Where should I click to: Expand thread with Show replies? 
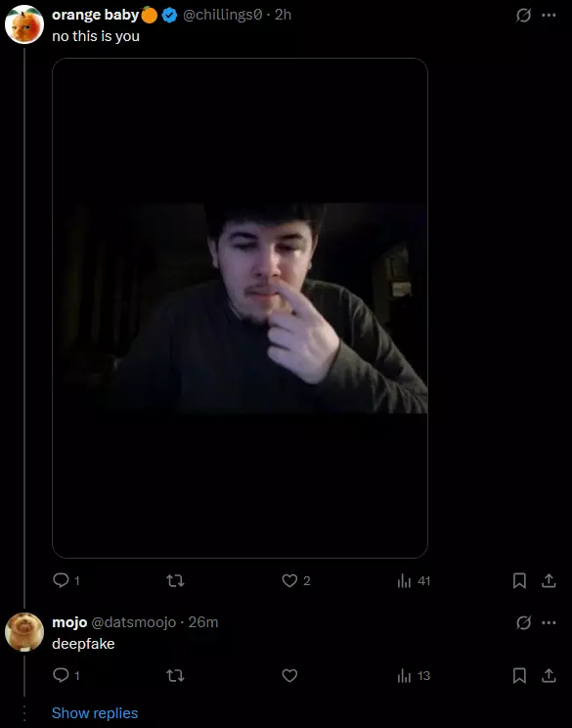95,712
